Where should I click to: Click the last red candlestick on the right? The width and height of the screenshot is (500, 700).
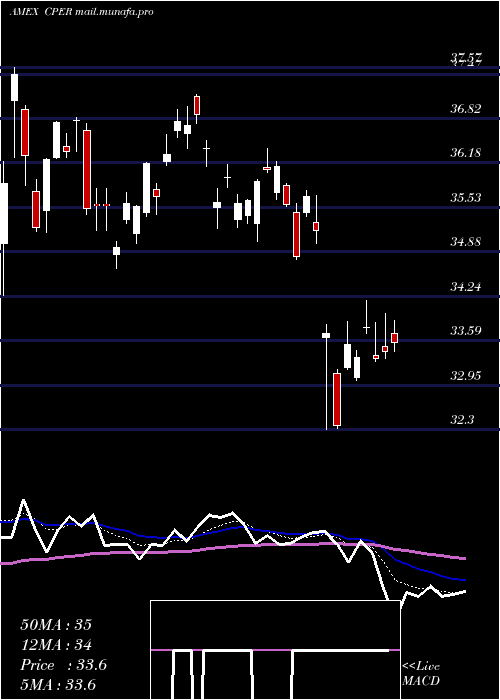(x=394, y=338)
